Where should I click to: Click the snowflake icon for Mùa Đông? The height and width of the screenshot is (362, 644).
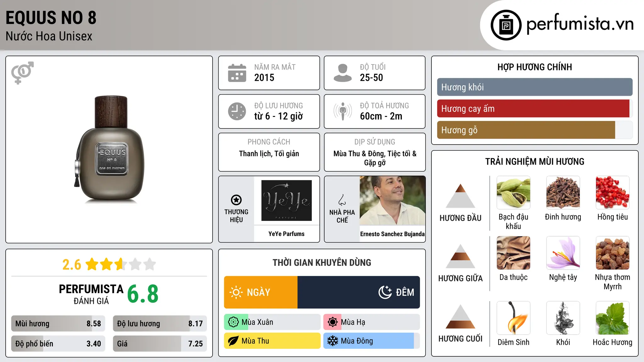point(333,341)
